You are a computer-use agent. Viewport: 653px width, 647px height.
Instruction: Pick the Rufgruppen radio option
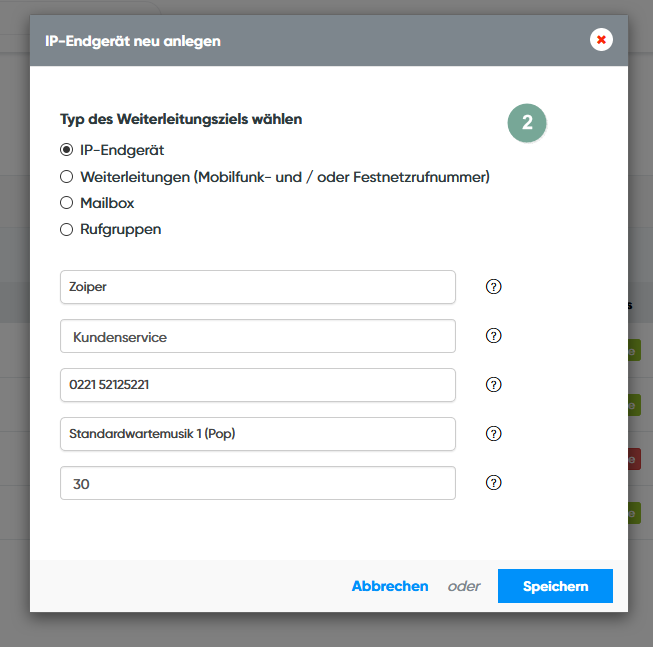coord(67,229)
